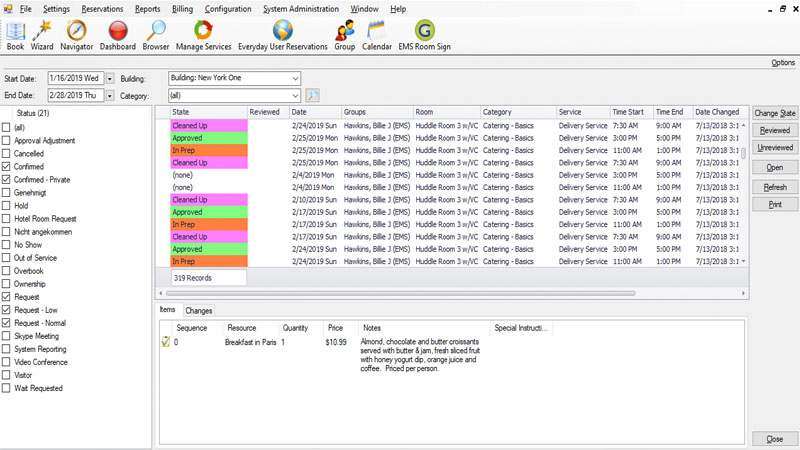The height and width of the screenshot is (450, 800).
Task: Open the Navigator compass icon
Action: click(x=77, y=35)
